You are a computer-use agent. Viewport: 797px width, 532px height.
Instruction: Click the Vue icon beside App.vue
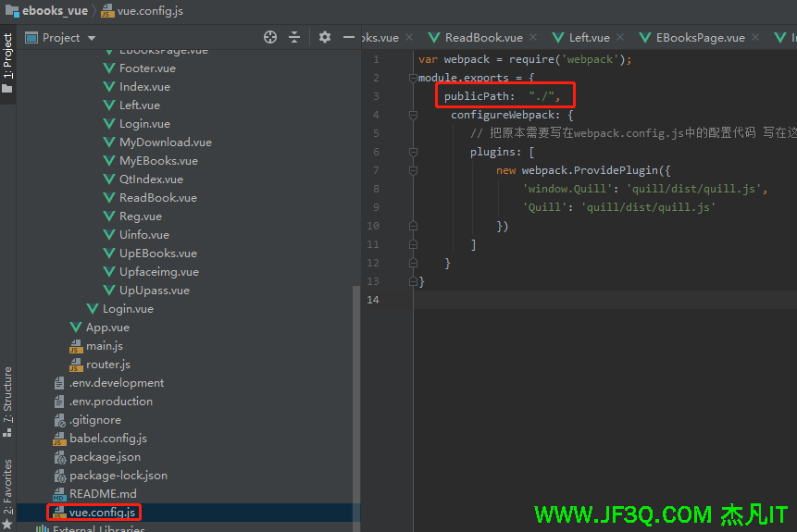77,328
